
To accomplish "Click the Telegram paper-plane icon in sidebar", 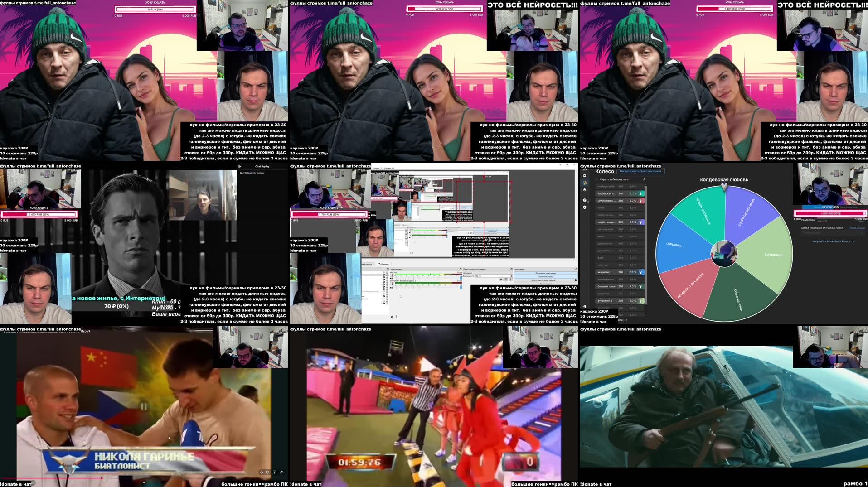I will (585, 306).
